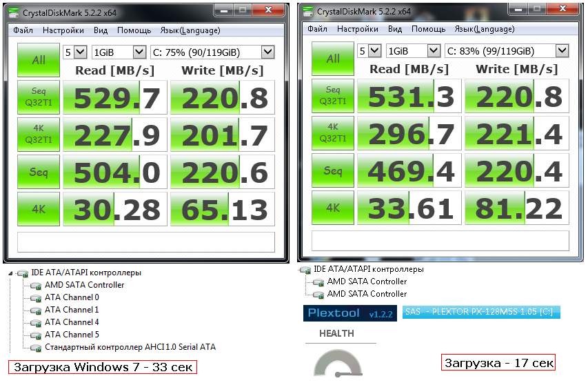Click 227.9 read result in left window
This screenshot has width=588, height=385.
coord(115,135)
